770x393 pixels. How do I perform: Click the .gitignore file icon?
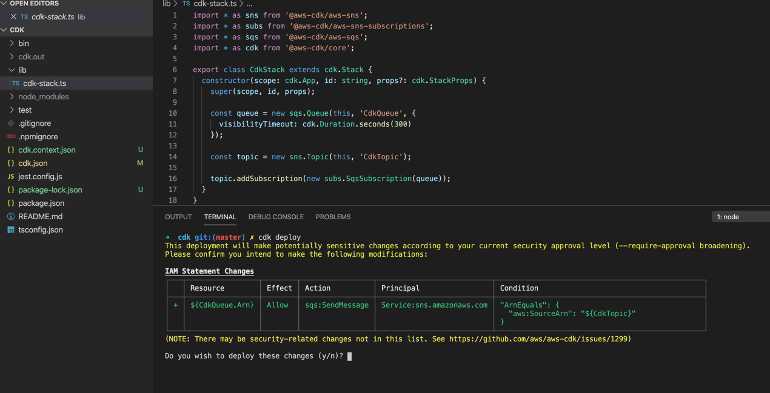[x=11, y=123]
